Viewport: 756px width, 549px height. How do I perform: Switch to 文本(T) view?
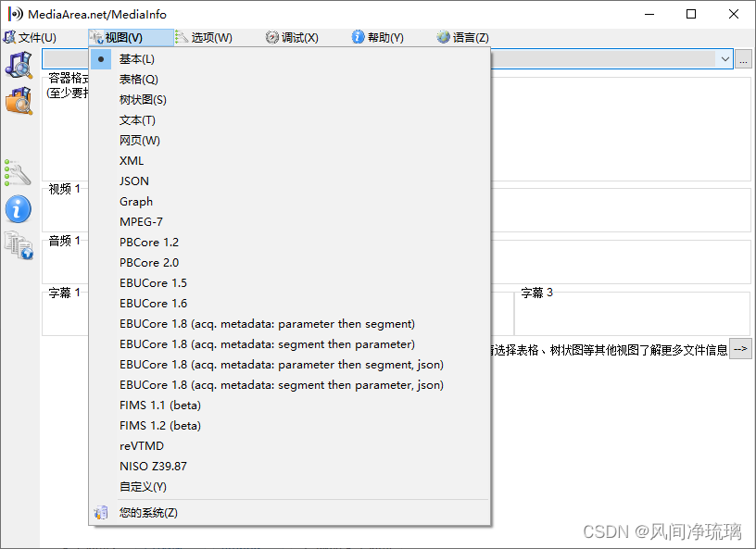289,120
